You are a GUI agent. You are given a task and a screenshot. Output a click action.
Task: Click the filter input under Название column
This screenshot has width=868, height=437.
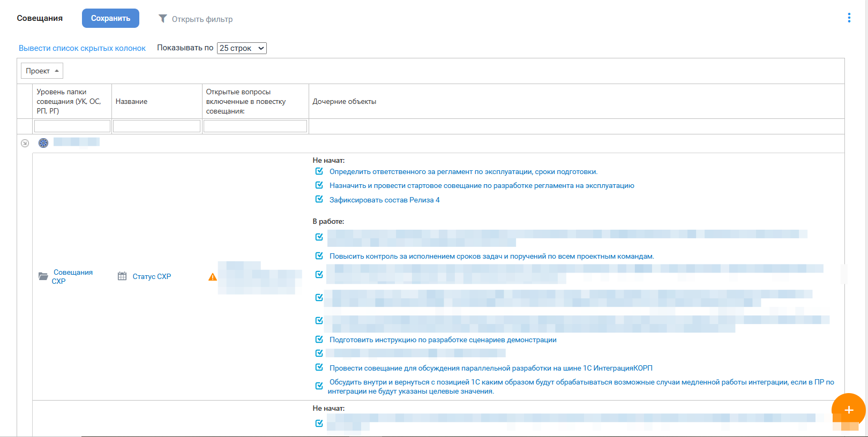click(x=156, y=126)
